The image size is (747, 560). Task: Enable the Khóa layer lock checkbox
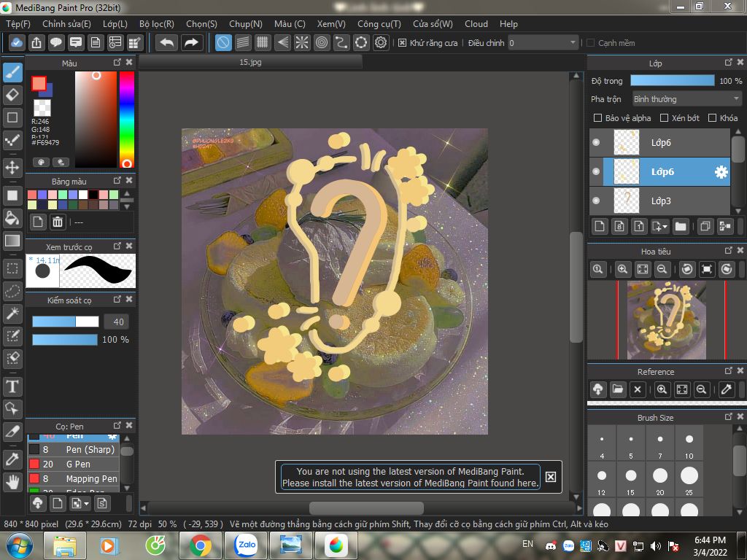click(712, 118)
